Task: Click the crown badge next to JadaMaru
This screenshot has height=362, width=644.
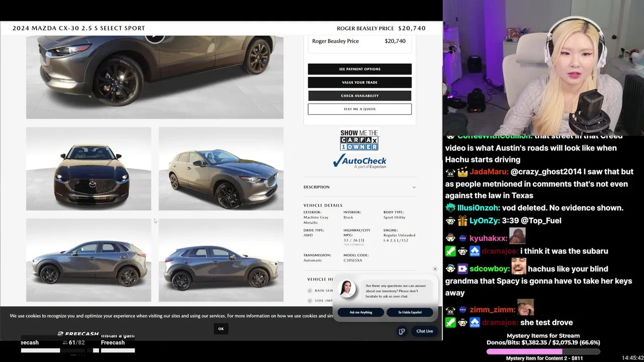Action: 463,172
